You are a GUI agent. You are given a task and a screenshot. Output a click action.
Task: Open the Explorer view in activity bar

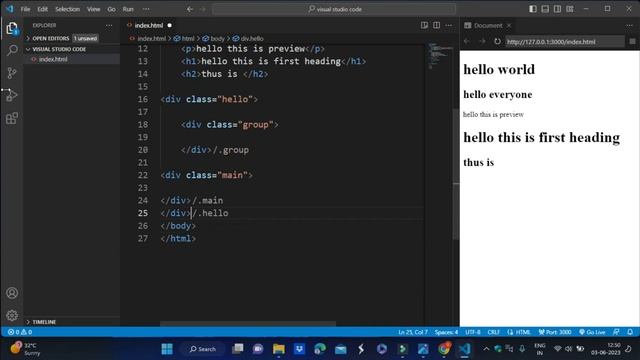tap(12, 28)
